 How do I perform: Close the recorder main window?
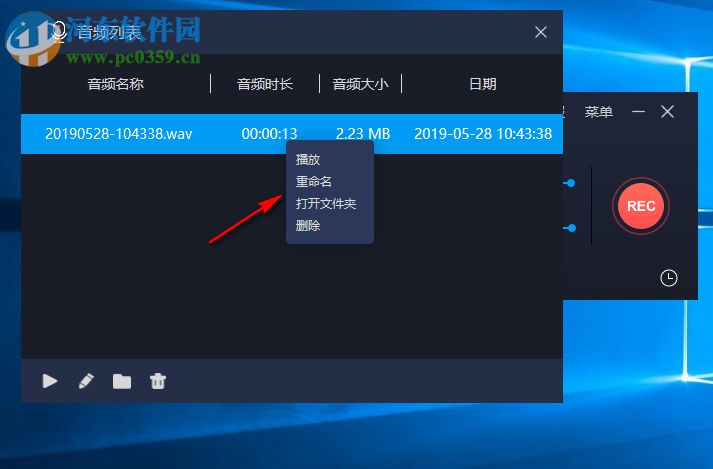tap(667, 111)
